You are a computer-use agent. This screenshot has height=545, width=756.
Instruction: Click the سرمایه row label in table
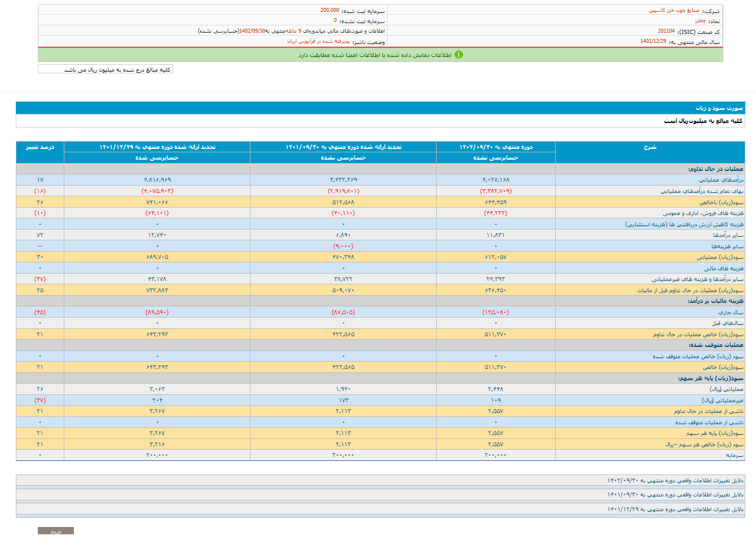tap(735, 455)
